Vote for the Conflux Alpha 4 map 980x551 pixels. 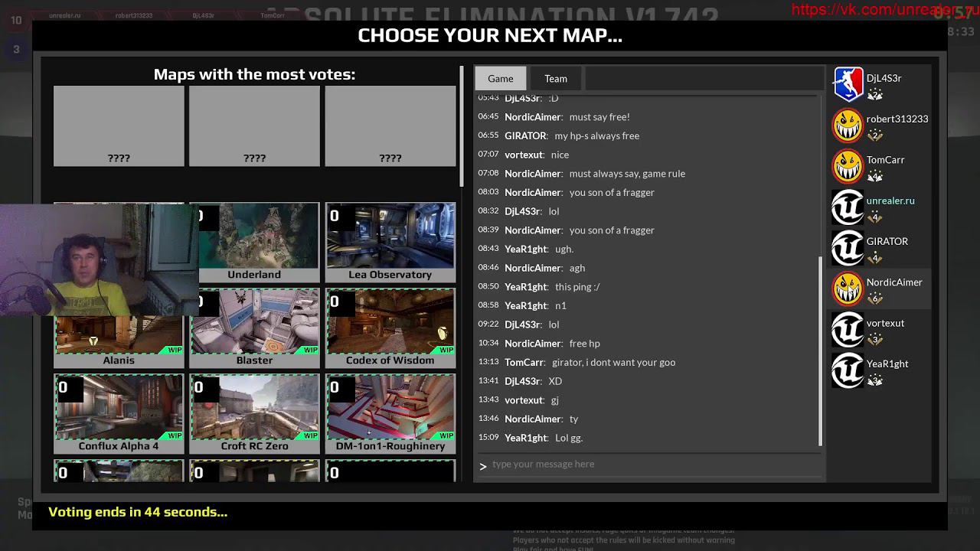pyautogui.click(x=119, y=413)
